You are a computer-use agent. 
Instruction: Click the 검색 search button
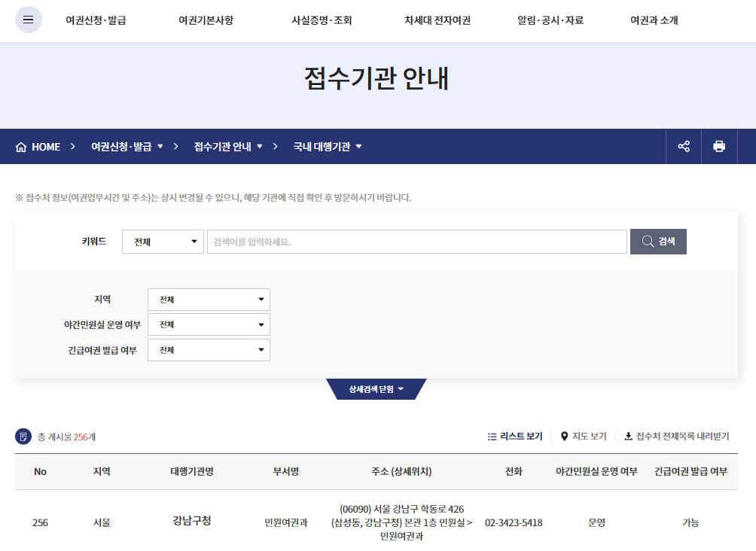(658, 241)
